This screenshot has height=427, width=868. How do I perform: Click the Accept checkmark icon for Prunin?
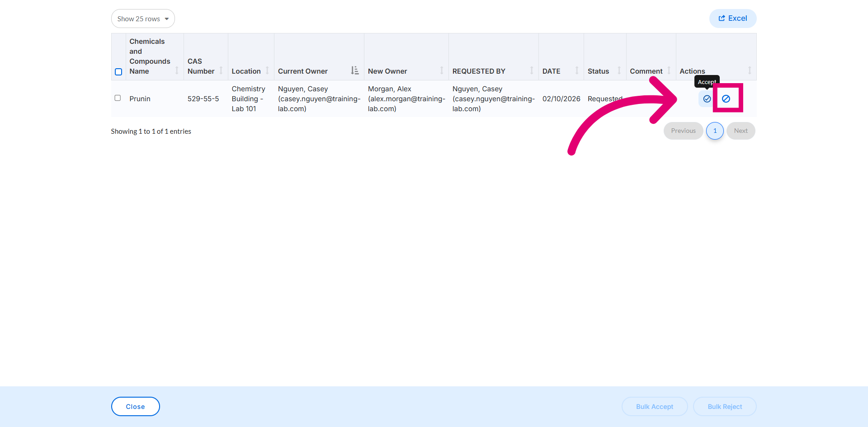coord(707,99)
